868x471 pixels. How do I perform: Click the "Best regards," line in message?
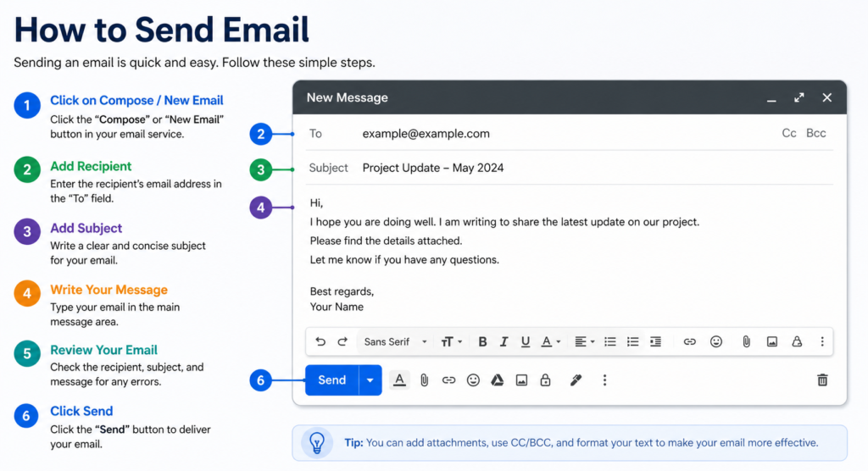(x=342, y=291)
